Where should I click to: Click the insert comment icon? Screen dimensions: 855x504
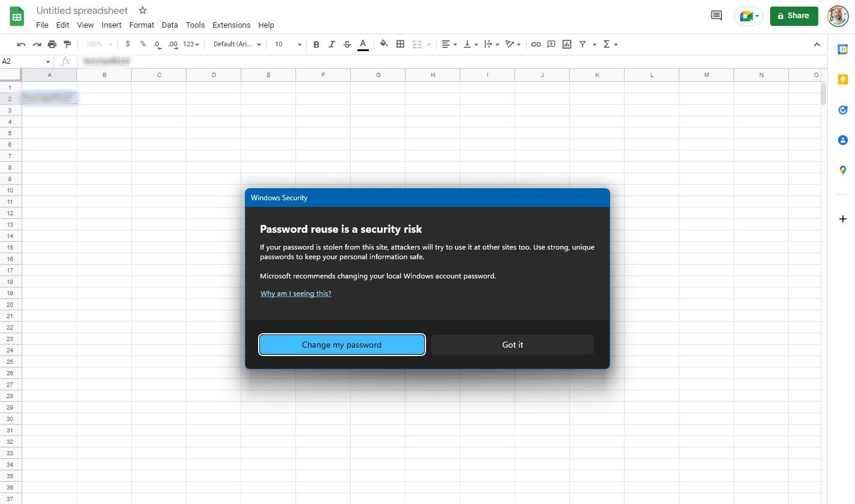click(551, 45)
